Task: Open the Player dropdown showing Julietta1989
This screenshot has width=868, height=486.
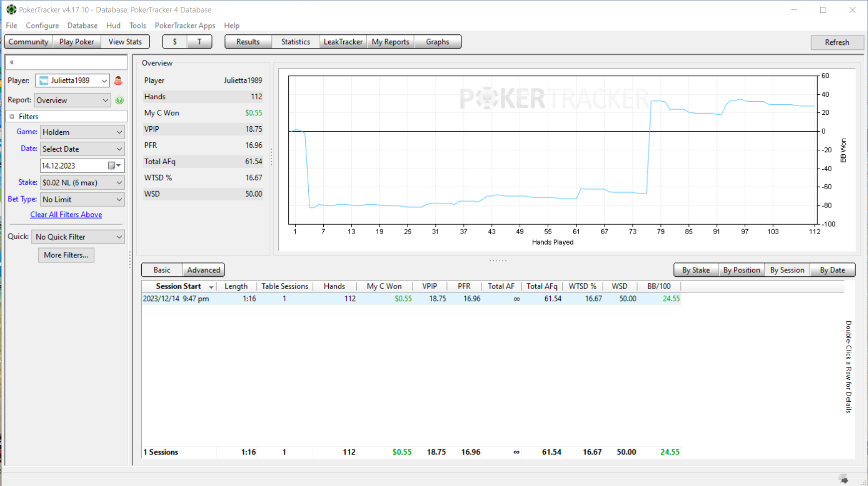Action: 72,80
